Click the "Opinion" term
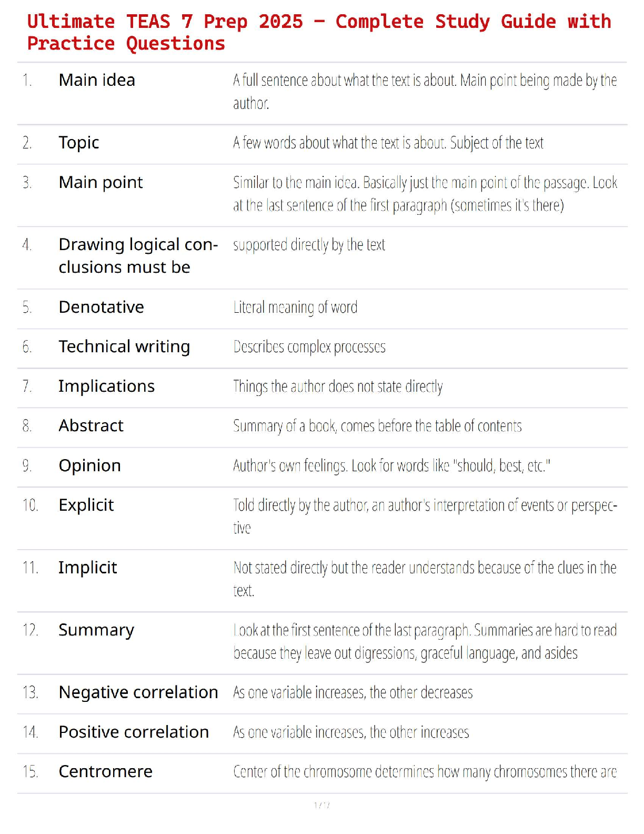This screenshot has width=644, height=834. coord(89,465)
